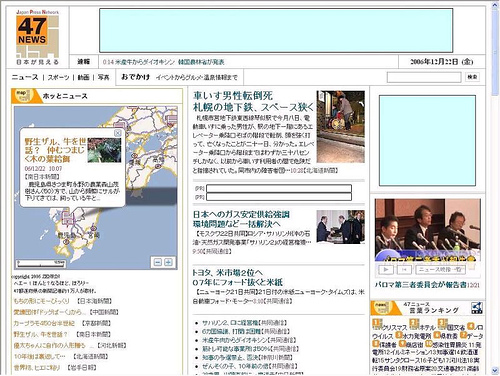Go to the ニュース section
Image resolution: width=500 pixels, height=376 pixels.
point(25,77)
